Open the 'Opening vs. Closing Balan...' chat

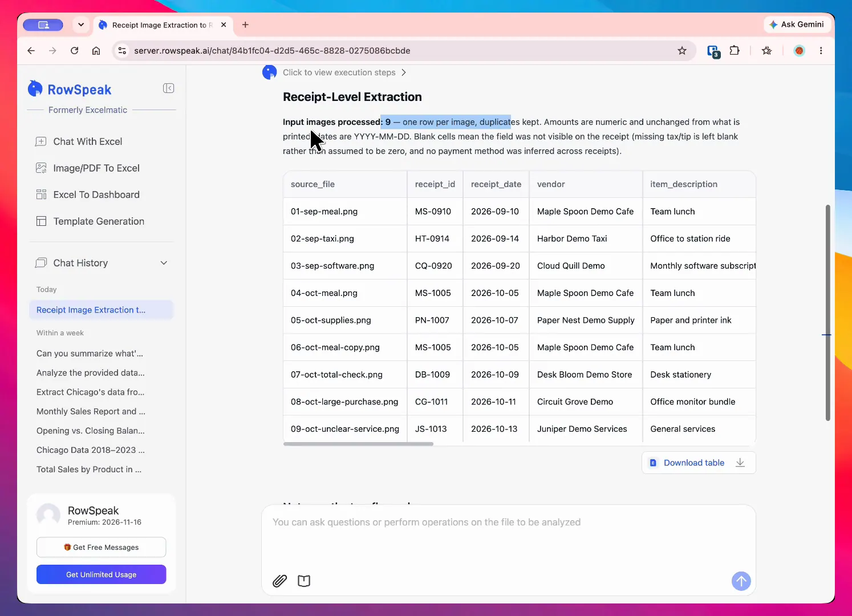[90, 431]
